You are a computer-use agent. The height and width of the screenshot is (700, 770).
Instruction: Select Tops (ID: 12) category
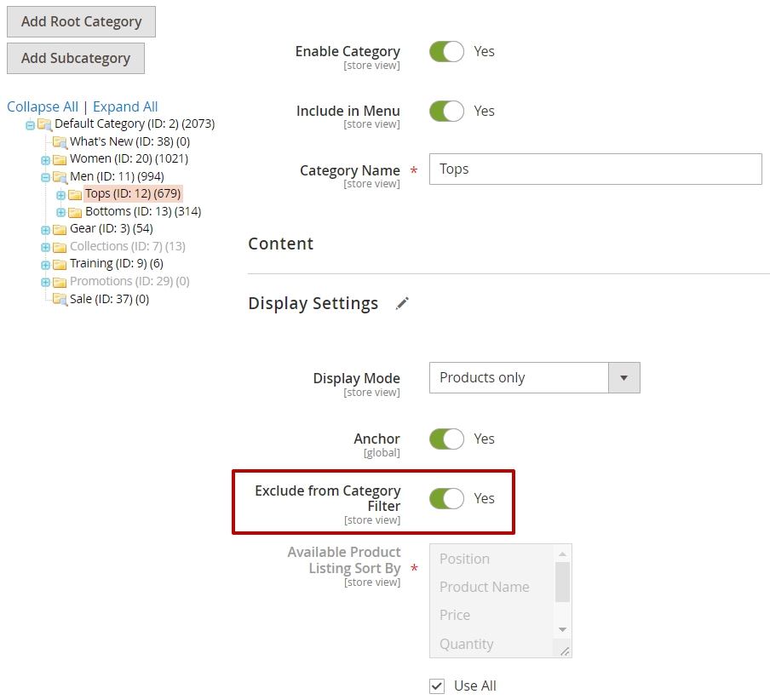click(133, 193)
